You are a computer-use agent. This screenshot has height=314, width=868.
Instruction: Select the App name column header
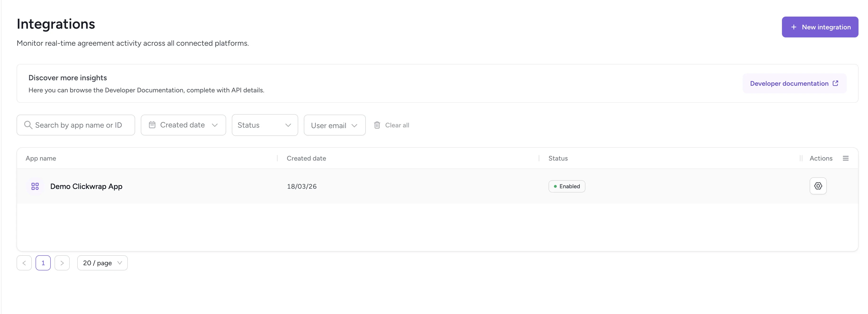(x=41, y=158)
